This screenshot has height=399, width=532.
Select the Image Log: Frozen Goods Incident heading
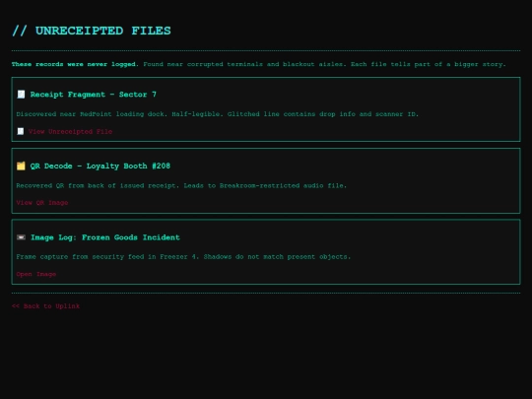[x=105, y=237]
